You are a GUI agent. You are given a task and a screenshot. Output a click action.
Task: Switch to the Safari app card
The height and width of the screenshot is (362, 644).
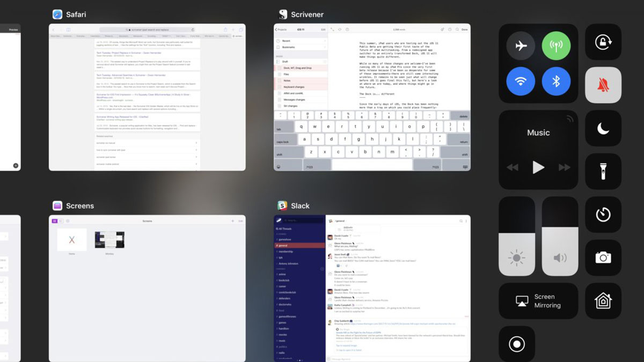147,97
